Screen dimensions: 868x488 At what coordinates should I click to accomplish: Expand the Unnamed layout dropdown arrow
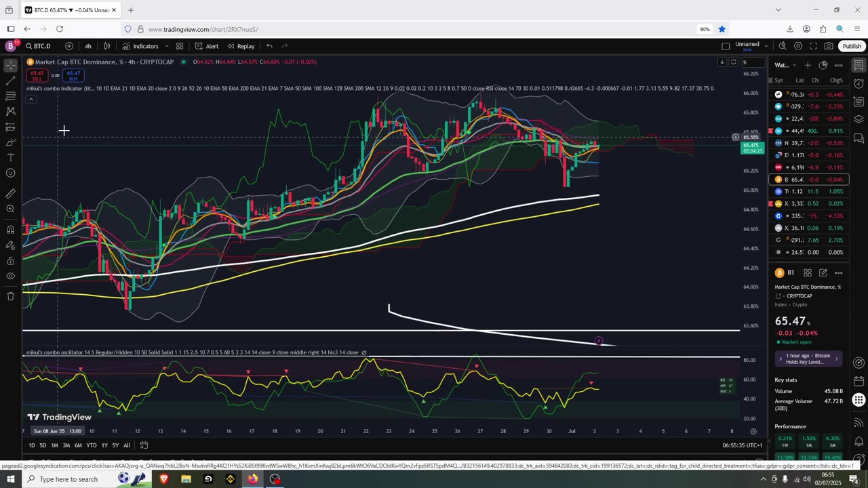[x=766, y=46]
